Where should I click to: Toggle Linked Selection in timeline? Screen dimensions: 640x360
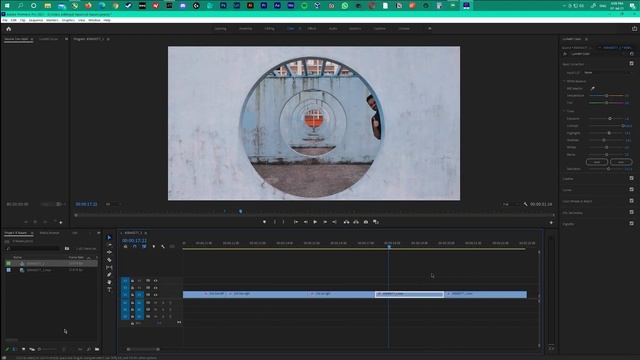point(144,247)
